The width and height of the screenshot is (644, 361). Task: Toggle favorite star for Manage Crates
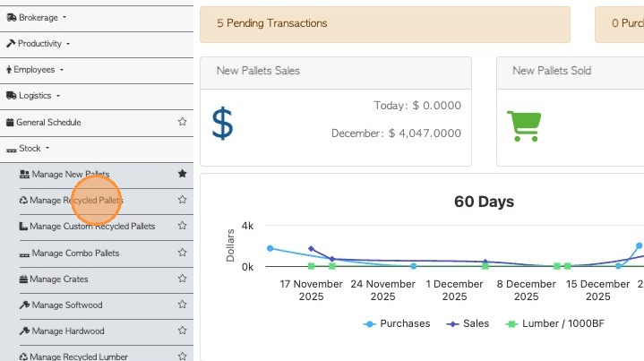pyautogui.click(x=183, y=279)
